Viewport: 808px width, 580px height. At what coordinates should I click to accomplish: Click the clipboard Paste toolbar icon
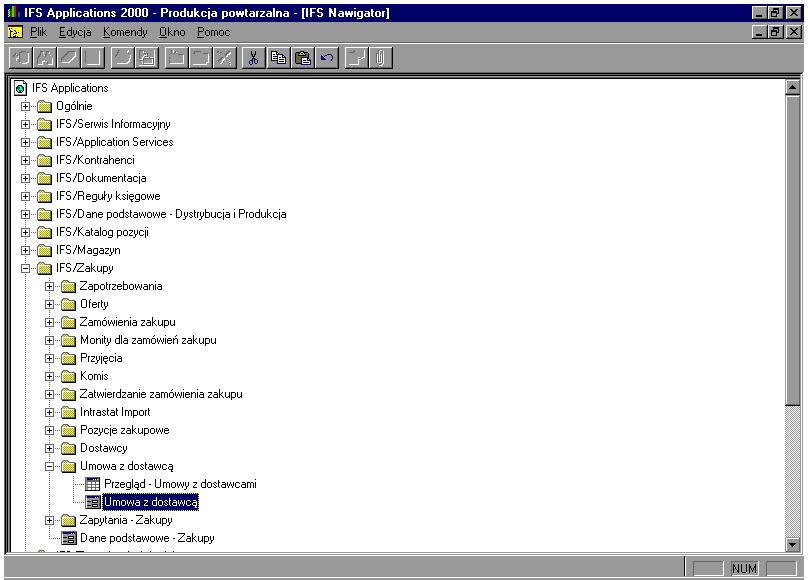click(x=302, y=58)
